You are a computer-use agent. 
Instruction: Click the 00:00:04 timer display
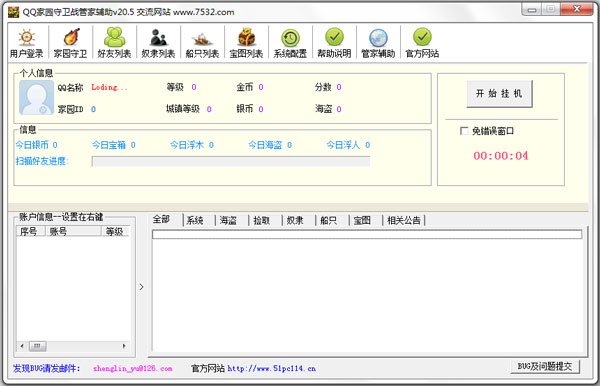501,156
